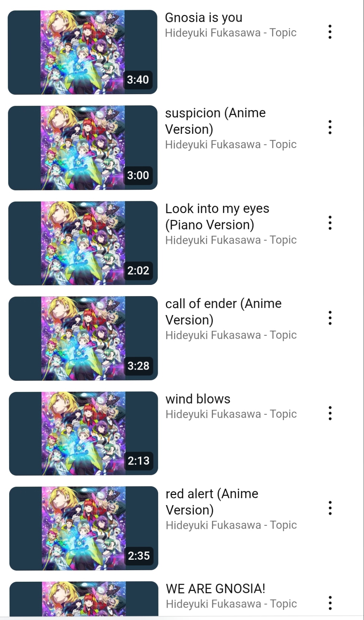
Task: Open options for Look into my eyes
Action: tap(330, 223)
